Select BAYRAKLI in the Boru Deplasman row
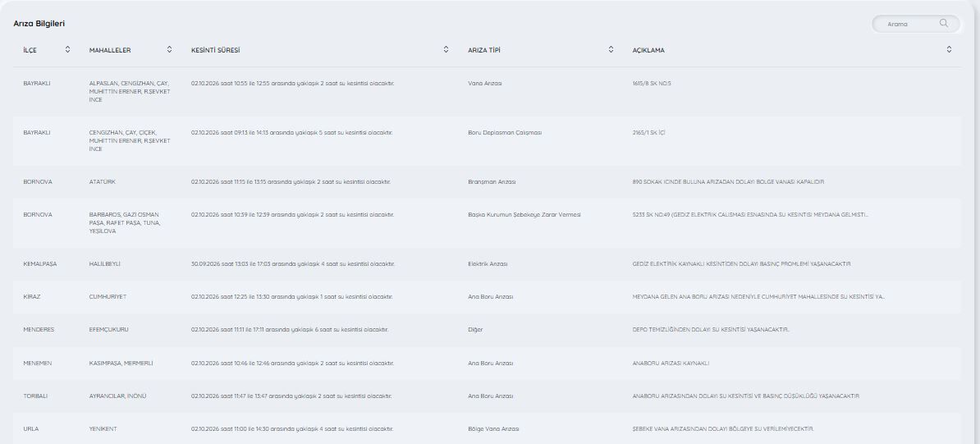The width and height of the screenshot is (980, 444). 37,133
